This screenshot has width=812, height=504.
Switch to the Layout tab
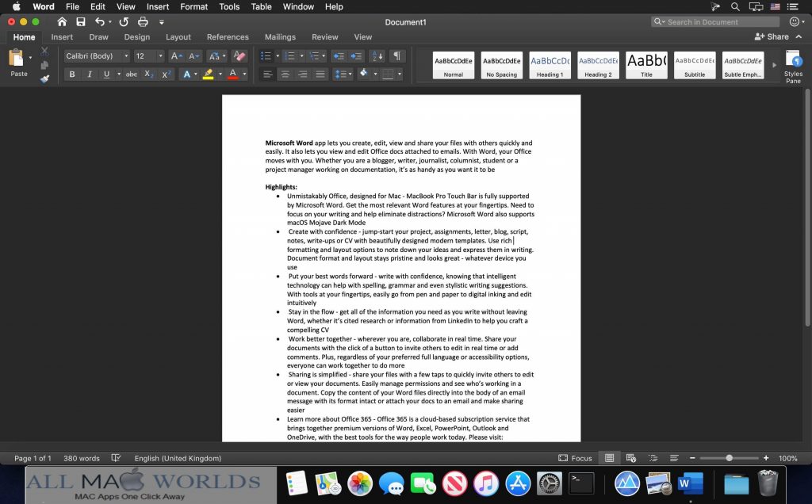[178, 36]
